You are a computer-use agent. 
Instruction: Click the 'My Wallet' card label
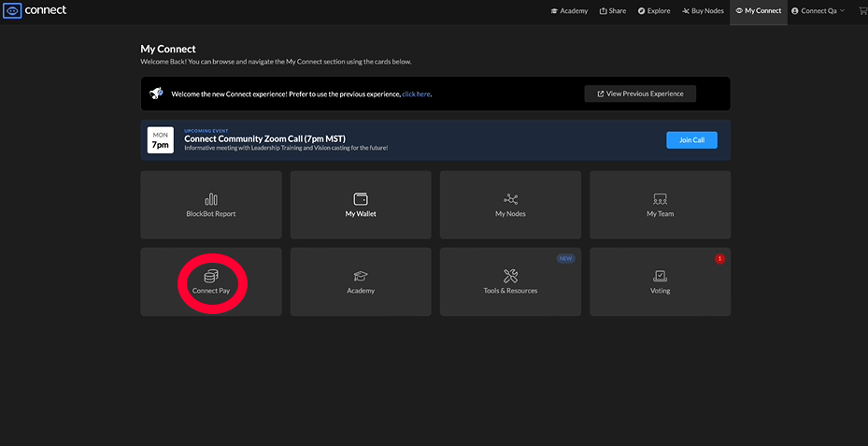(361, 214)
